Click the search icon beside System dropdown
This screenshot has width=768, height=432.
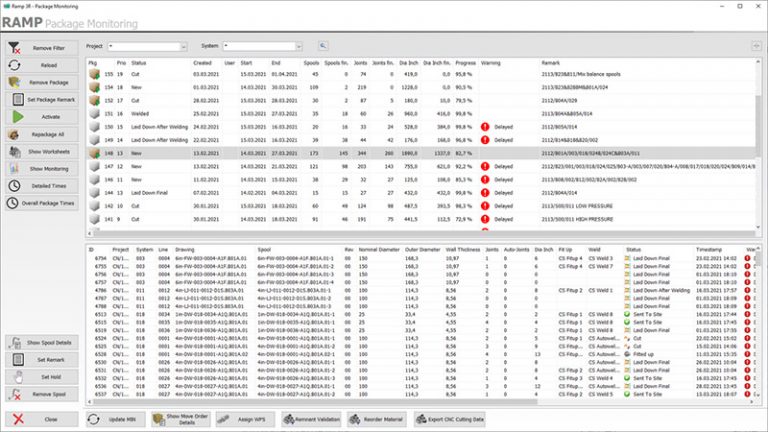click(x=323, y=46)
